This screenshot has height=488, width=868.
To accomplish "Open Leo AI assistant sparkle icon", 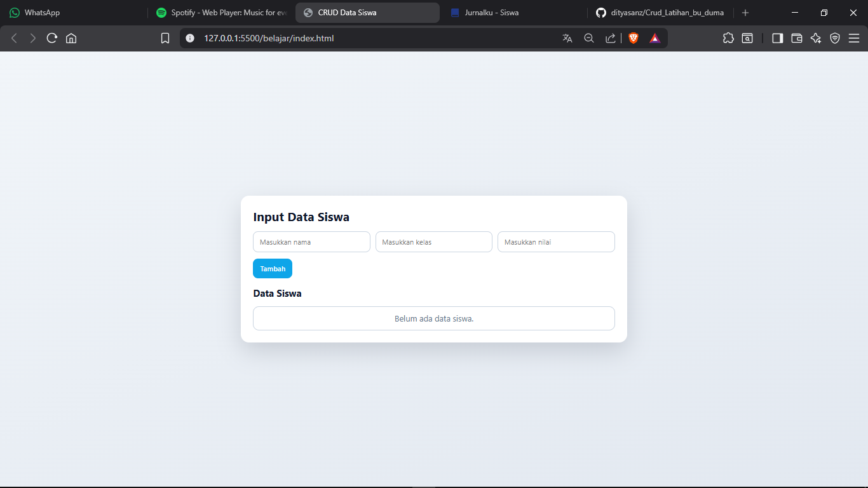I will point(816,38).
